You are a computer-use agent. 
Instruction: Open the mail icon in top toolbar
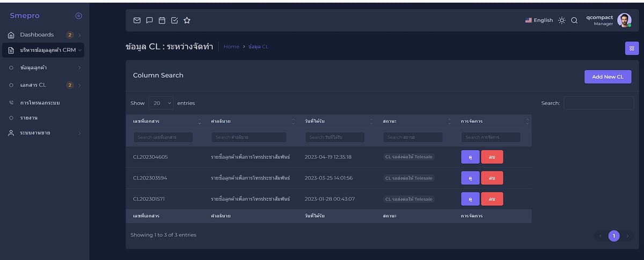point(137,20)
